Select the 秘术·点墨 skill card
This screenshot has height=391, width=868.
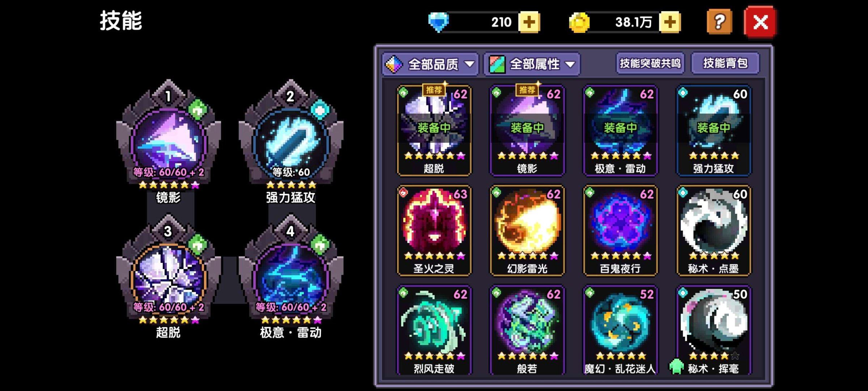[x=714, y=231]
